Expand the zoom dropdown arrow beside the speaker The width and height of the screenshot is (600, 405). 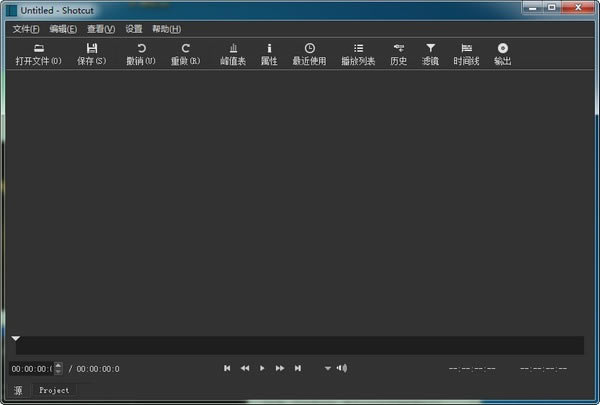click(327, 368)
